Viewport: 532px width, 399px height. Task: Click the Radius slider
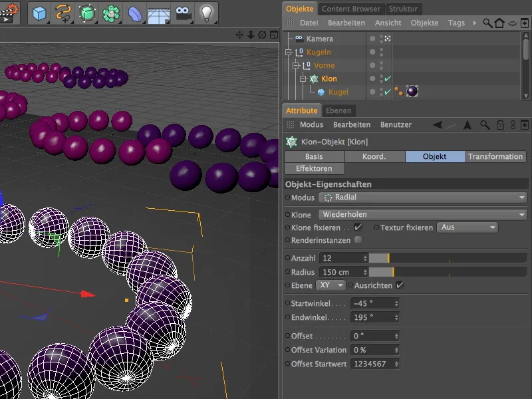pyautogui.click(x=448, y=272)
